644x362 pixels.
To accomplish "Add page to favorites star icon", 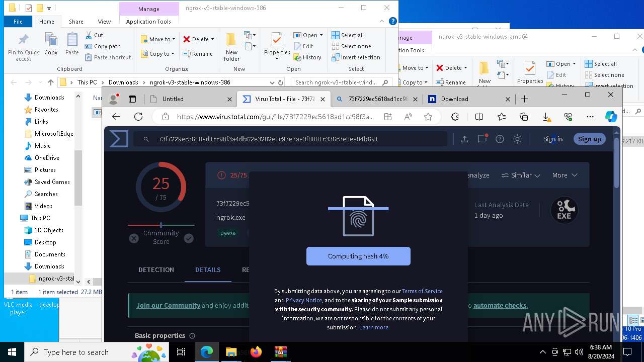I will tap(428, 117).
